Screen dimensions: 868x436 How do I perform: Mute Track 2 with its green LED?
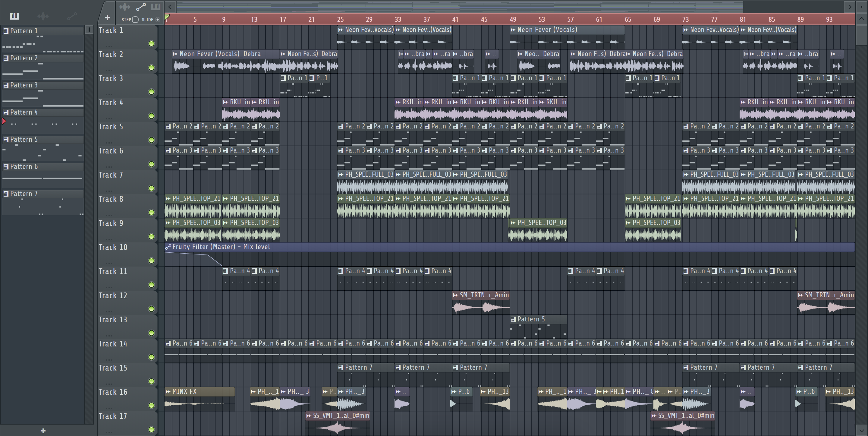[x=151, y=68]
